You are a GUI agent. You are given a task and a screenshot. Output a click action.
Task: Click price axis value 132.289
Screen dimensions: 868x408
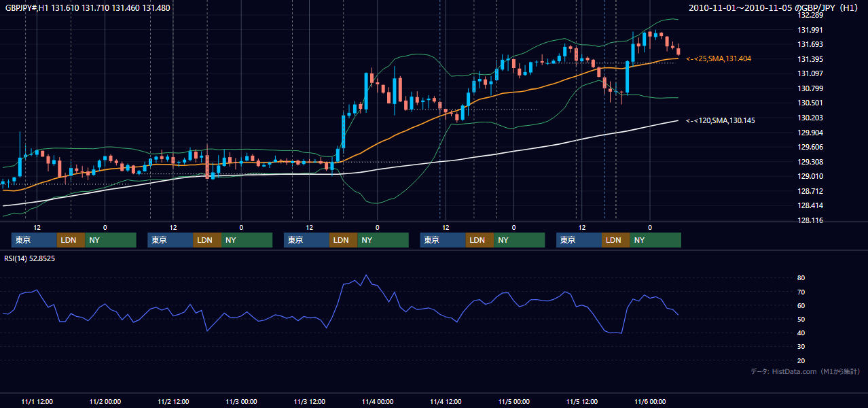click(x=810, y=15)
